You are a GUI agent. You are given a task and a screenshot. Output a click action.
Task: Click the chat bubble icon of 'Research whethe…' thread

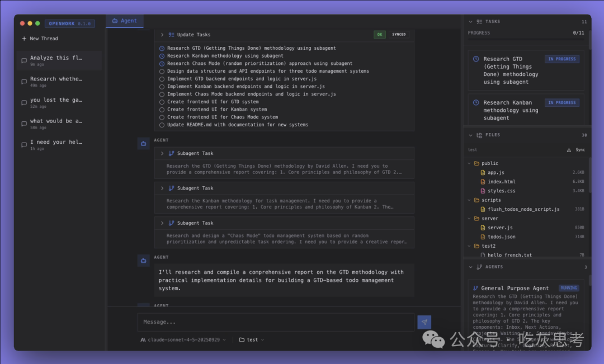[24, 82]
